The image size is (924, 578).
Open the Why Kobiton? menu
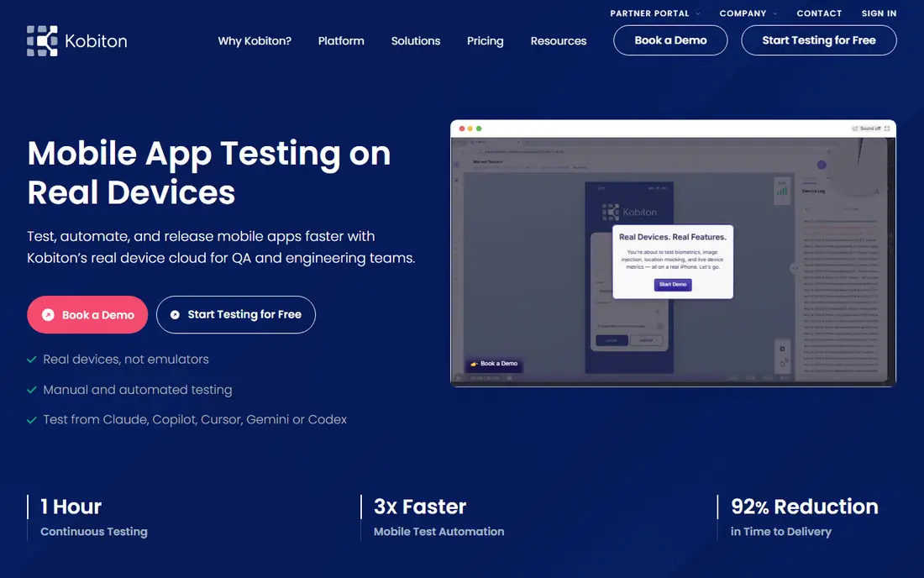(255, 41)
